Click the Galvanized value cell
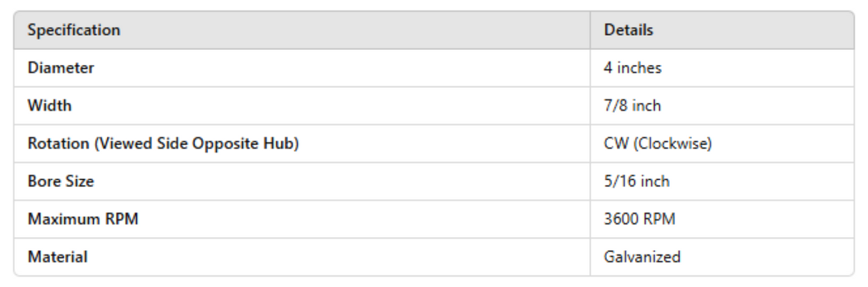The image size is (868, 287). pyautogui.click(x=642, y=258)
